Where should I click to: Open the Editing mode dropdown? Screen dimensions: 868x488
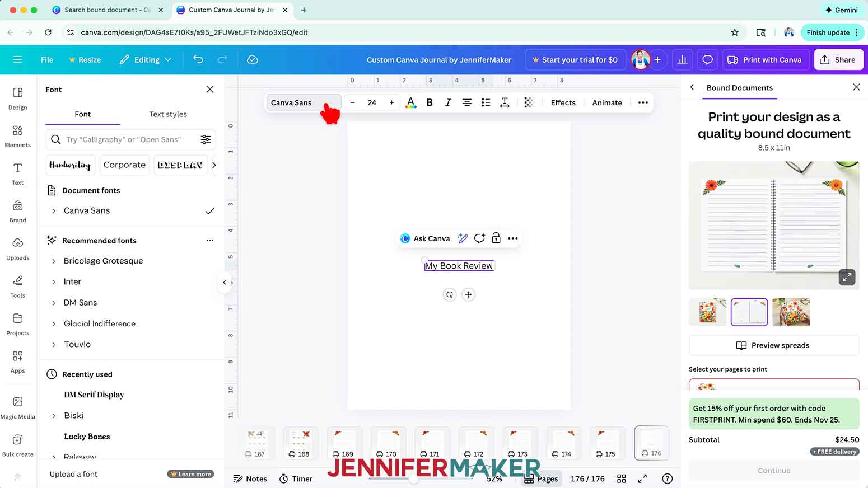tap(146, 59)
